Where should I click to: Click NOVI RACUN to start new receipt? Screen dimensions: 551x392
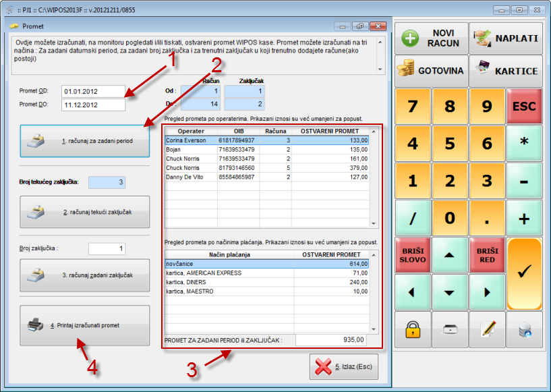coord(432,38)
